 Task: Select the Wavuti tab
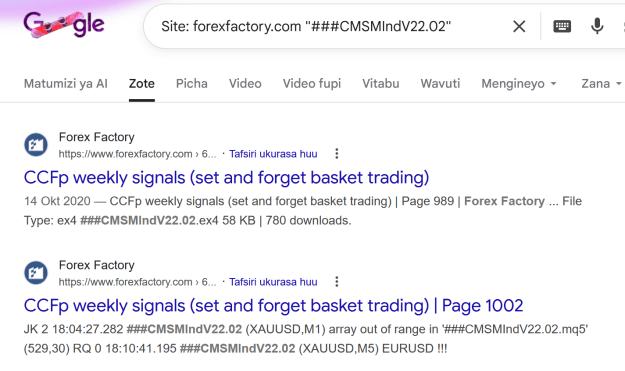pos(440,84)
